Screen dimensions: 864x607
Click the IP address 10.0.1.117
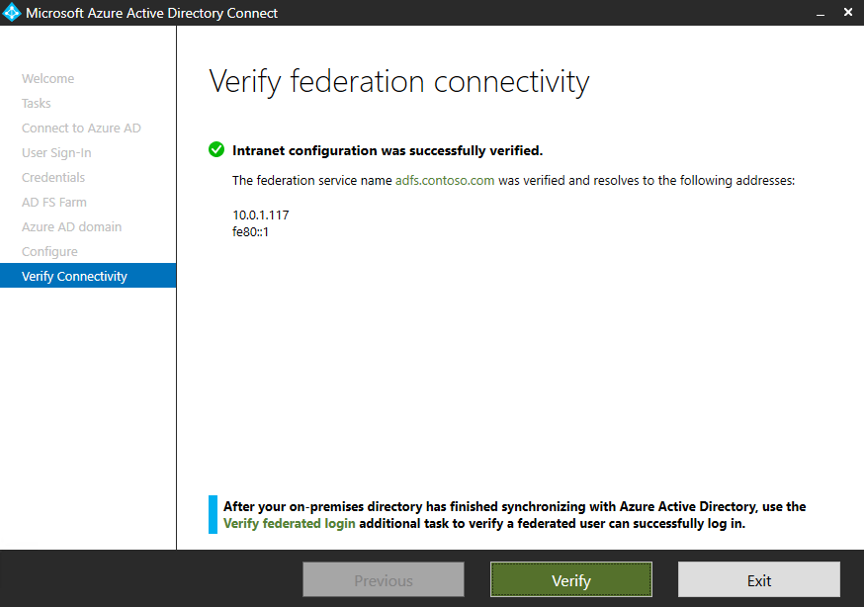point(261,215)
